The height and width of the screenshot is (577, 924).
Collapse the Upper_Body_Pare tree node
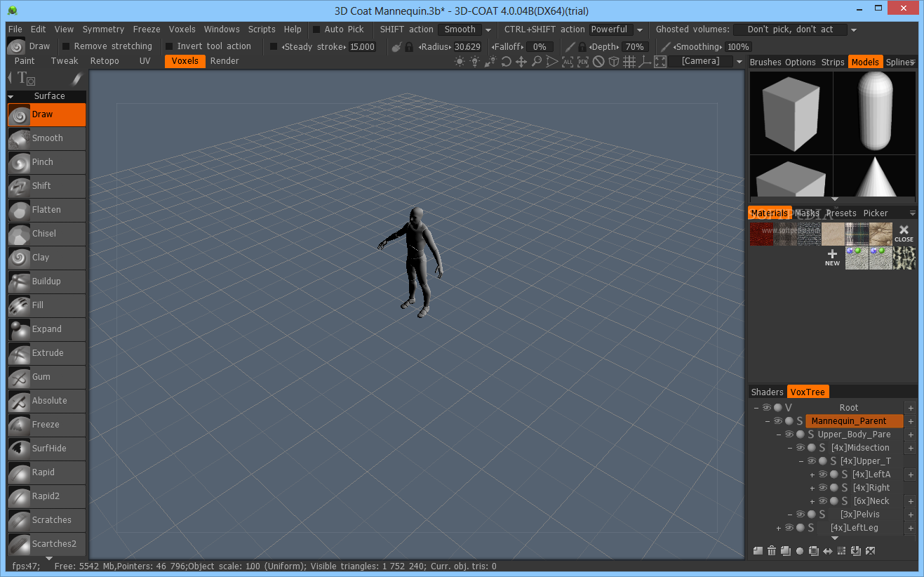(x=779, y=435)
